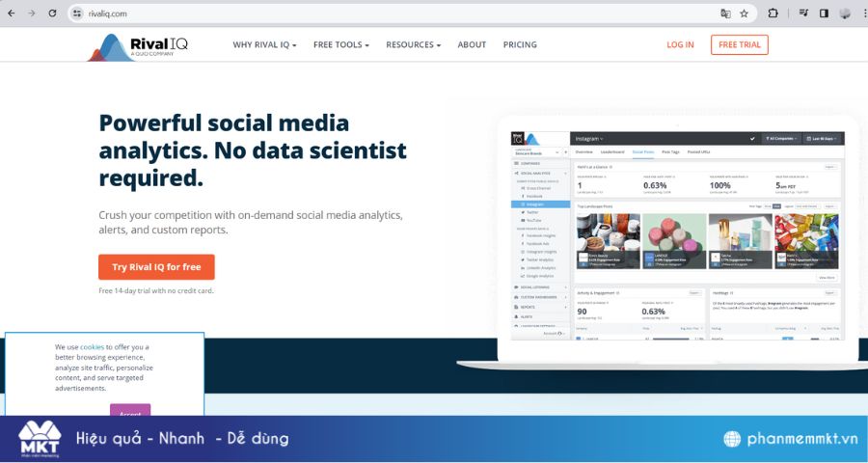
Task: Start a FREE TRIAL from the header
Action: 740,45
